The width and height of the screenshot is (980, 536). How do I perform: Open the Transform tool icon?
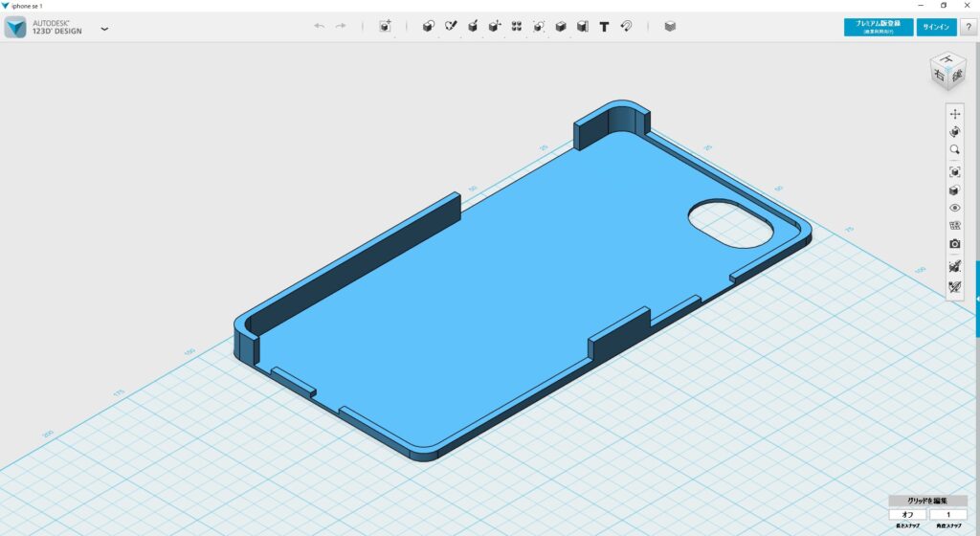pos(386,26)
